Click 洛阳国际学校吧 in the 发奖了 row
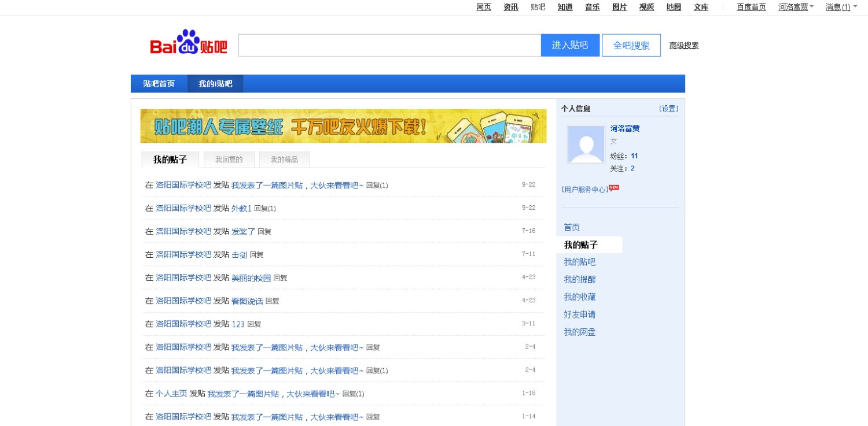 click(183, 231)
